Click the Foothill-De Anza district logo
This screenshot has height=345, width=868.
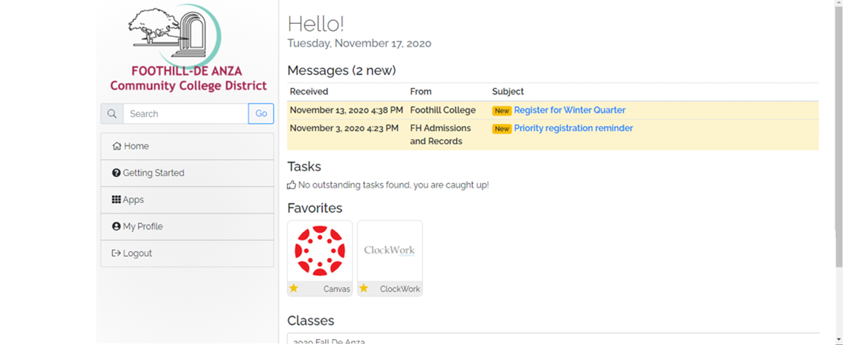point(187,48)
